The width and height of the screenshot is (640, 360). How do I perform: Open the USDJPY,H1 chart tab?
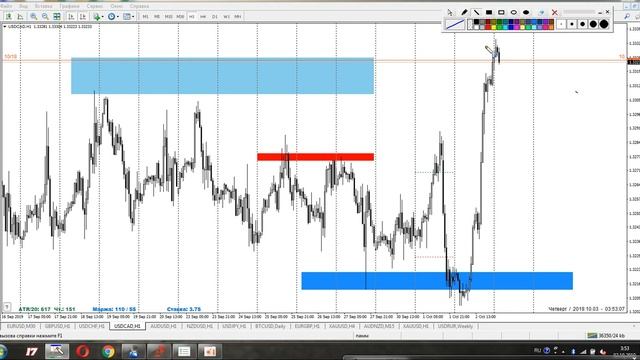tap(234, 327)
